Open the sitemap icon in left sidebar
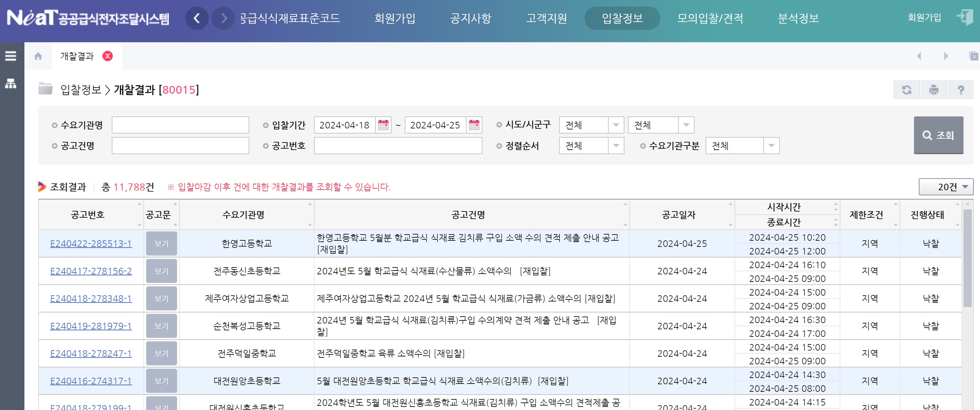 (x=11, y=83)
